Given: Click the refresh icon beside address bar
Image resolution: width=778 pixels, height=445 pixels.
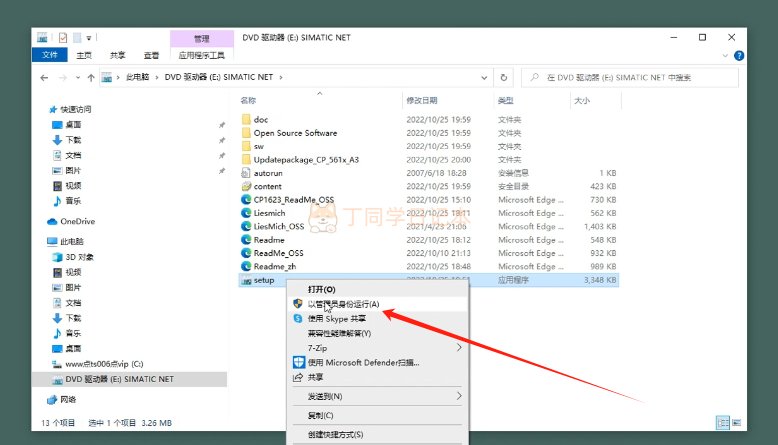Looking at the screenshot, I should [504, 77].
